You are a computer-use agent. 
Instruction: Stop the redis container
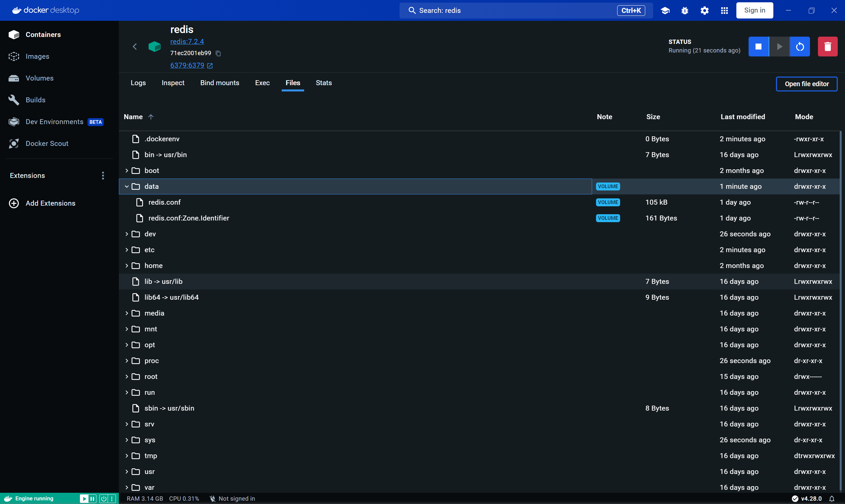(758, 47)
